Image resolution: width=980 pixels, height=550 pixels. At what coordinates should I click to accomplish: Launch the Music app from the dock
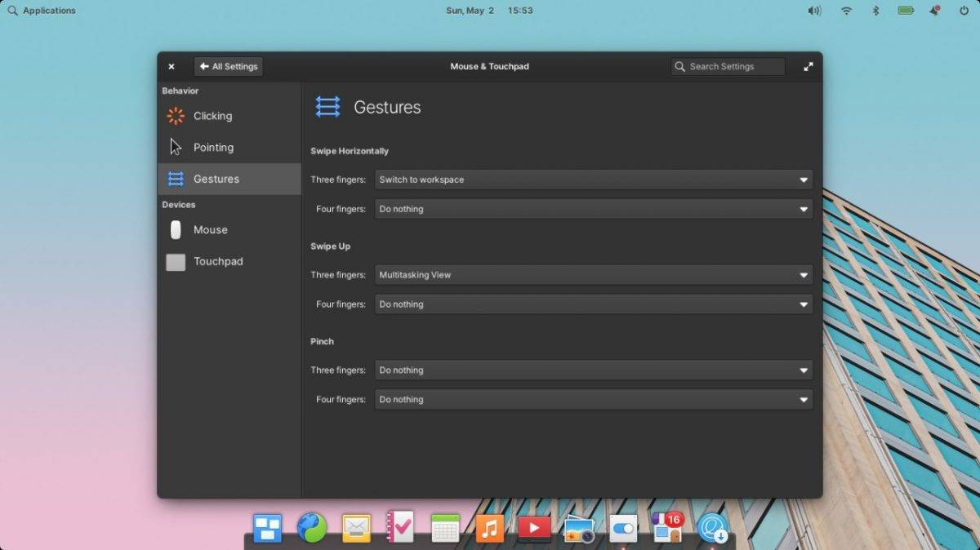coord(489,528)
